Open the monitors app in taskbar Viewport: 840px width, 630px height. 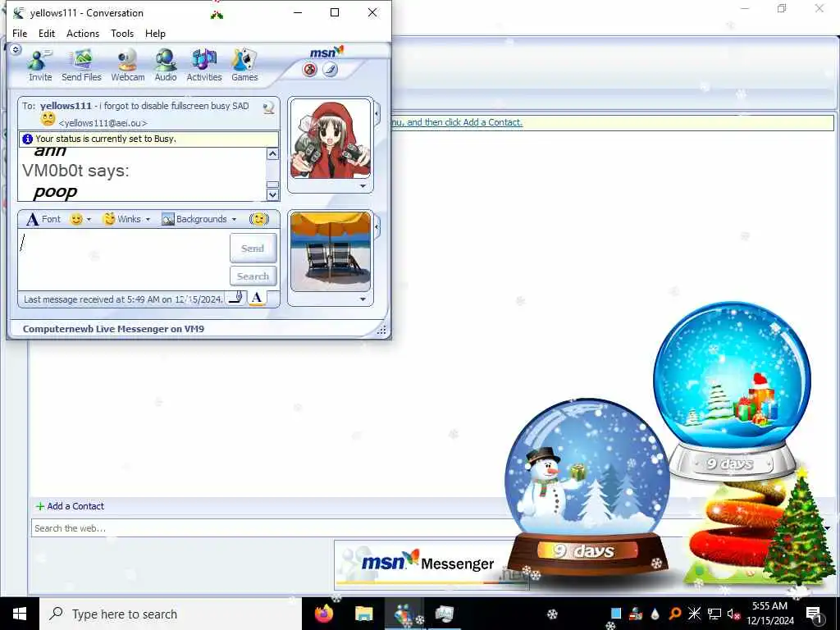444,614
